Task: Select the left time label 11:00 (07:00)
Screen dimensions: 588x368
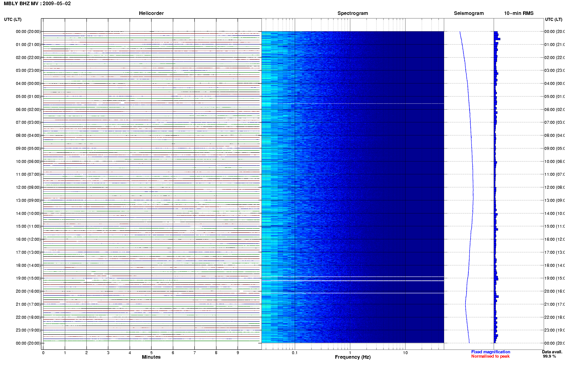Action: tap(28, 174)
